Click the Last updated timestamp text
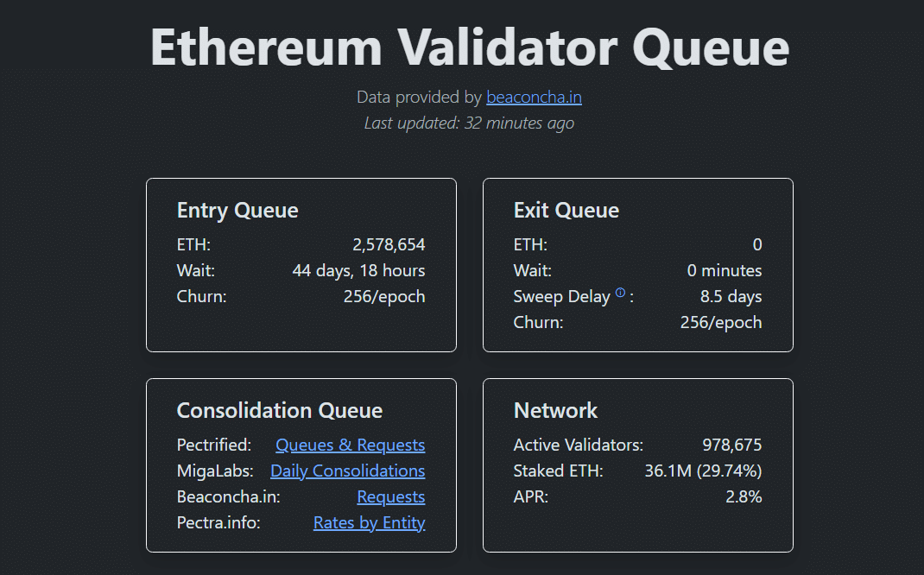 pyautogui.click(x=469, y=123)
